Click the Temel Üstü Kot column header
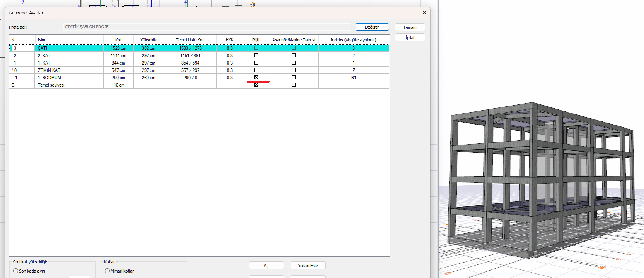 (x=190, y=40)
